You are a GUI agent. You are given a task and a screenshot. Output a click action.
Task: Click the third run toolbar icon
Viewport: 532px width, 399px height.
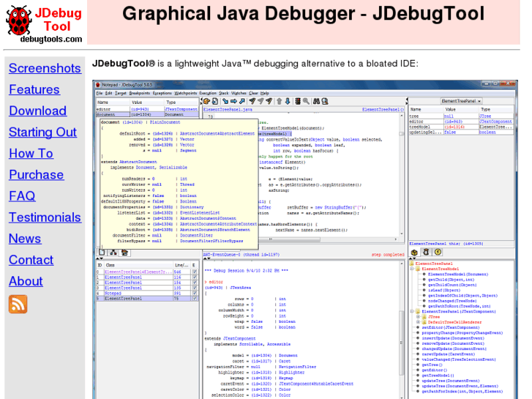(x=269, y=101)
